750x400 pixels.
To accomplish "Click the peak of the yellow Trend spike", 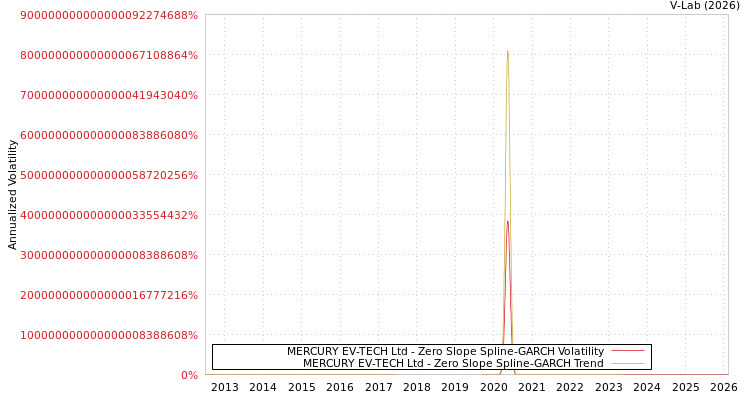I will pos(507,51).
